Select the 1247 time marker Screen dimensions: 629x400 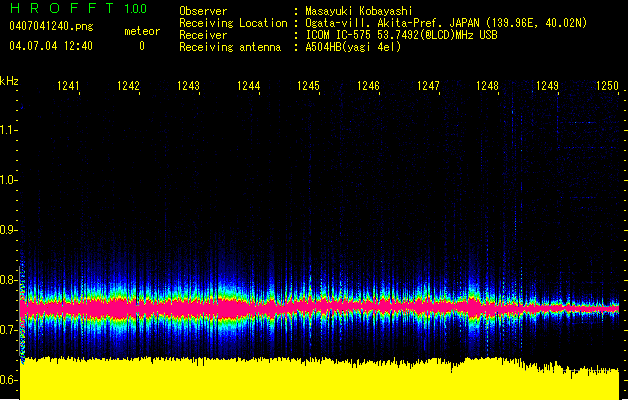tap(428, 87)
